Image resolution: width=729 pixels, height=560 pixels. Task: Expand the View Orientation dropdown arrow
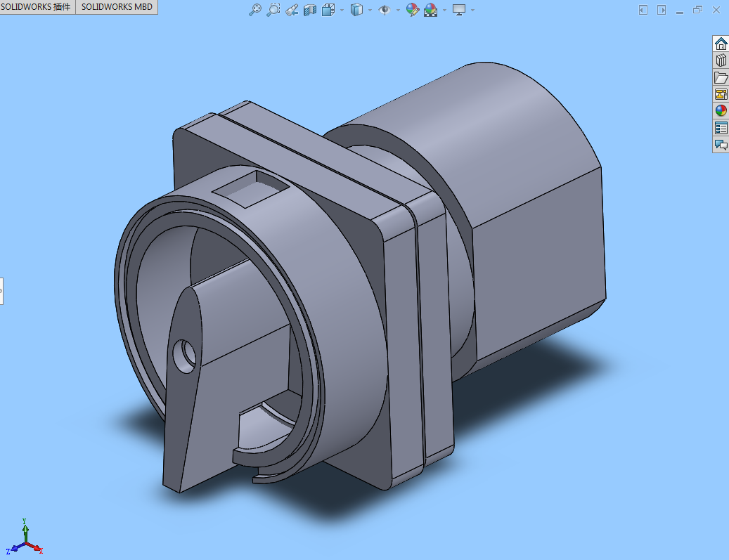342,11
